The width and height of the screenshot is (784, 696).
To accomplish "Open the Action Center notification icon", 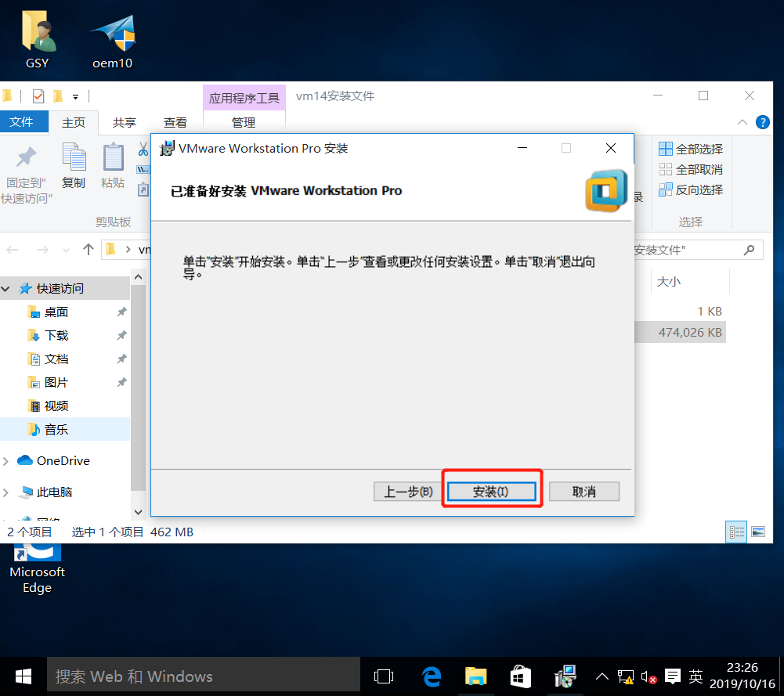I will [x=673, y=676].
